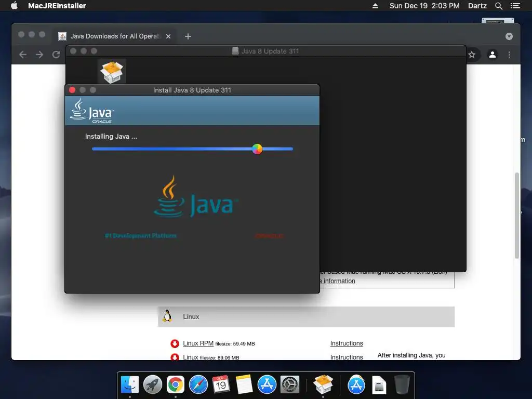
Task: Go forward in the browser
Action: [39, 55]
